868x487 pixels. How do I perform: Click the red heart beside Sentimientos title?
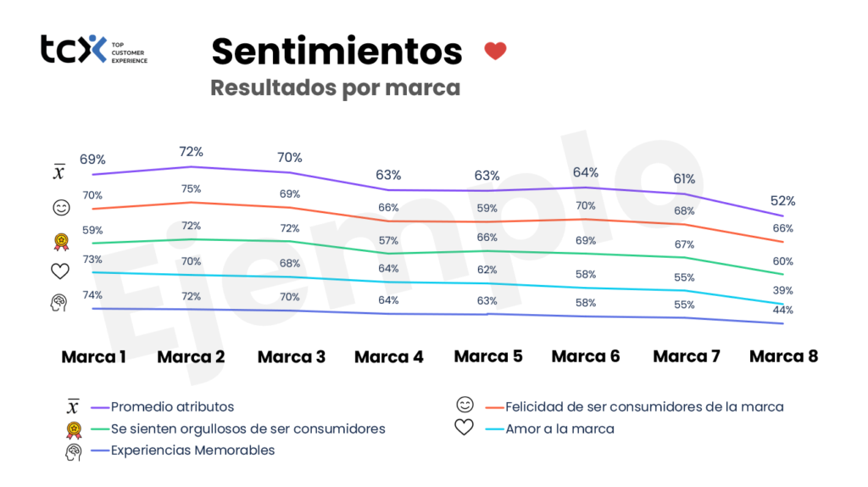pyautogui.click(x=495, y=51)
